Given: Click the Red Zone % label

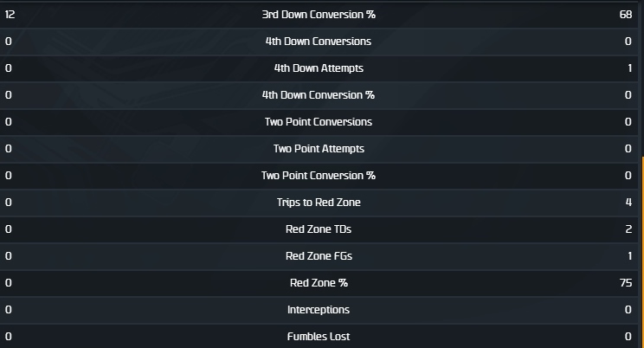Looking at the screenshot, I should click(x=318, y=283).
